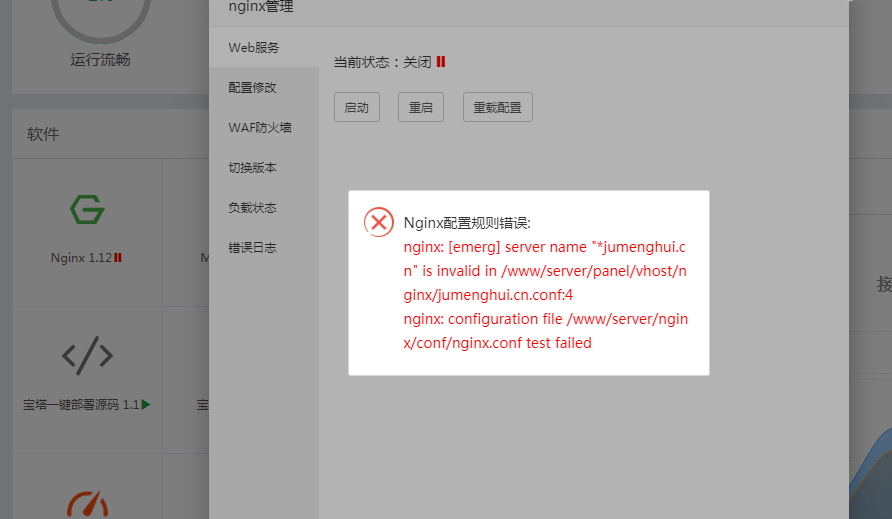Click red pause indicator beside Nginx 1.12

point(118,258)
